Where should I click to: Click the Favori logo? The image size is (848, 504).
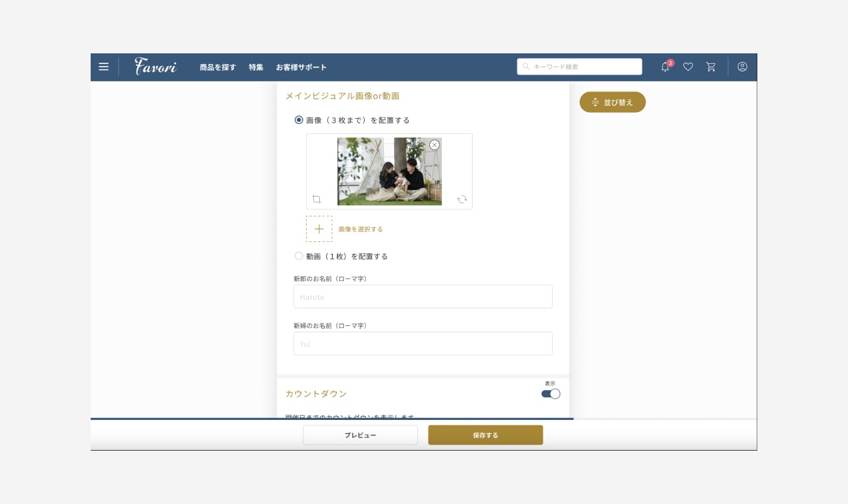pos(155,67)
